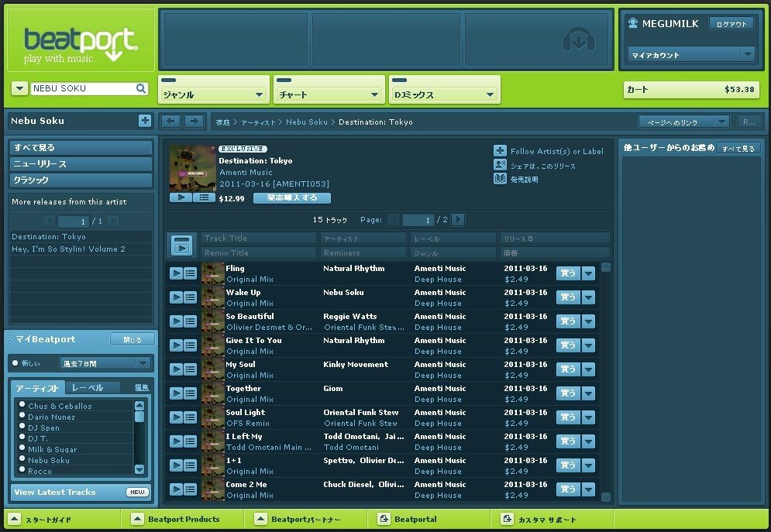Switch to the アーティスト tab

pos(37,388)
